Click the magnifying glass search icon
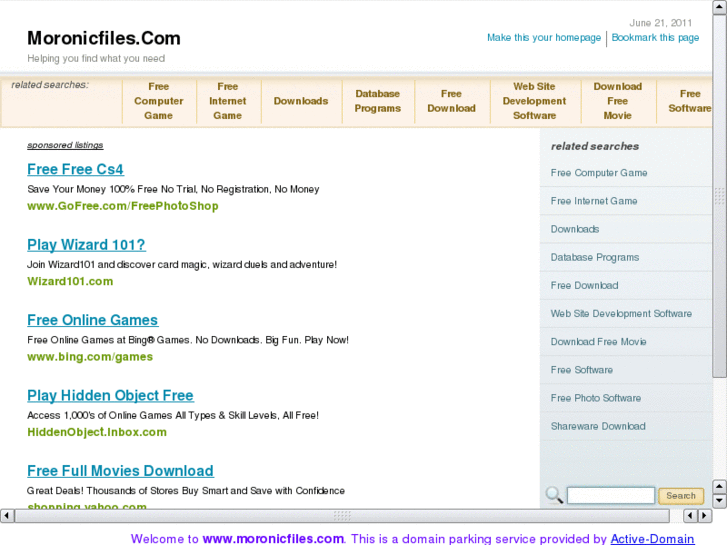This screenshot has width=727, height=545. point(554,495)
